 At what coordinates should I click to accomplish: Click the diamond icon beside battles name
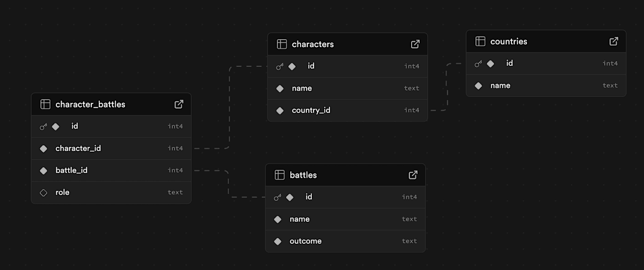tap(277, 219)
